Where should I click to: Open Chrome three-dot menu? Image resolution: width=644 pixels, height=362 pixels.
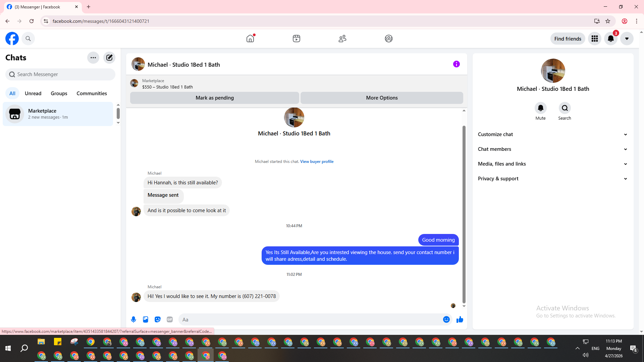(637, 21)
